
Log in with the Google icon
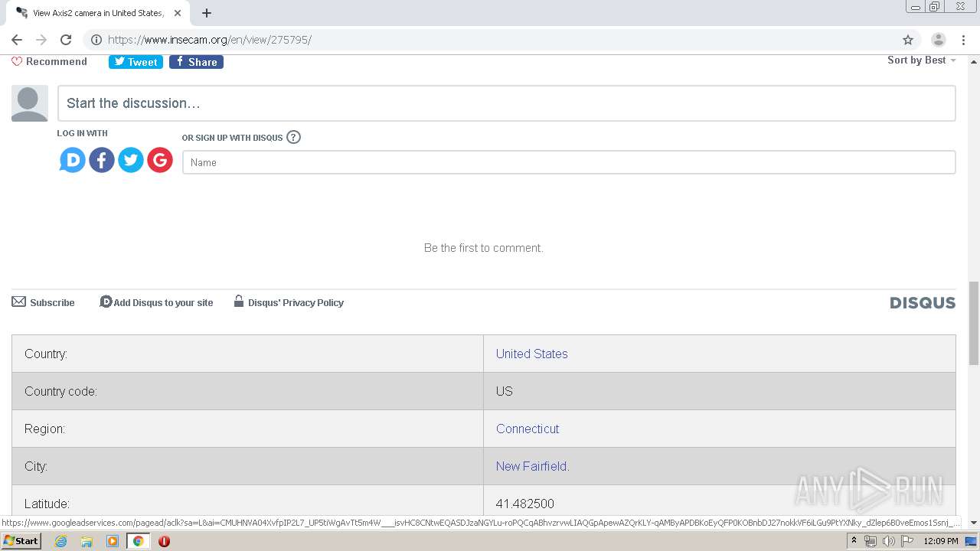click(x=160, y=160)
